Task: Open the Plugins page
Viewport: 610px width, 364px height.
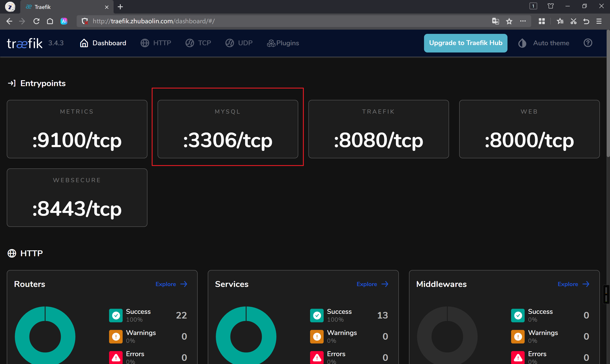Action: click(x=283, y=43)
